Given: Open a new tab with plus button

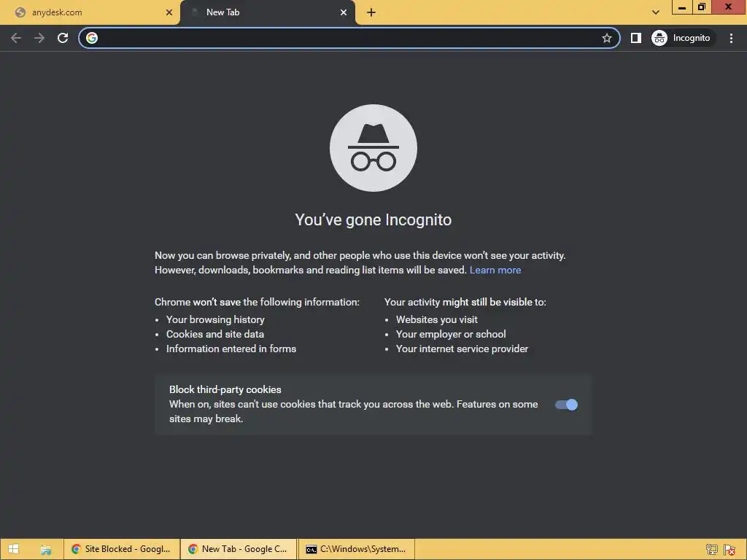Looking at the screenshot, I should (x=371, y=12).
